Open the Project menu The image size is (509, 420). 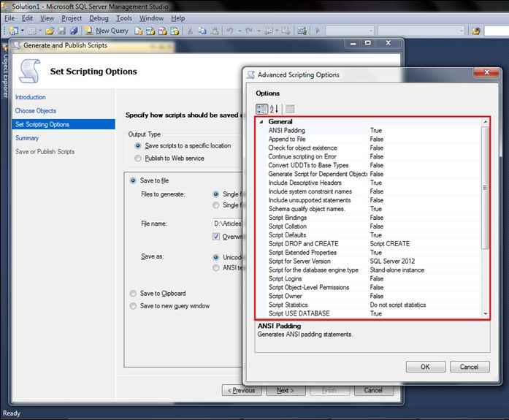(72, 18)
